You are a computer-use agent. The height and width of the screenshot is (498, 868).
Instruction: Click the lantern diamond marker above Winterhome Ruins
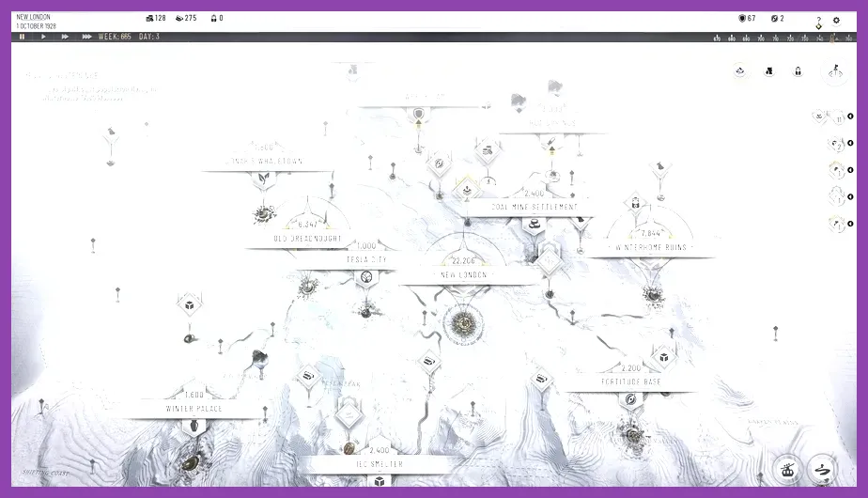(635, 204)
